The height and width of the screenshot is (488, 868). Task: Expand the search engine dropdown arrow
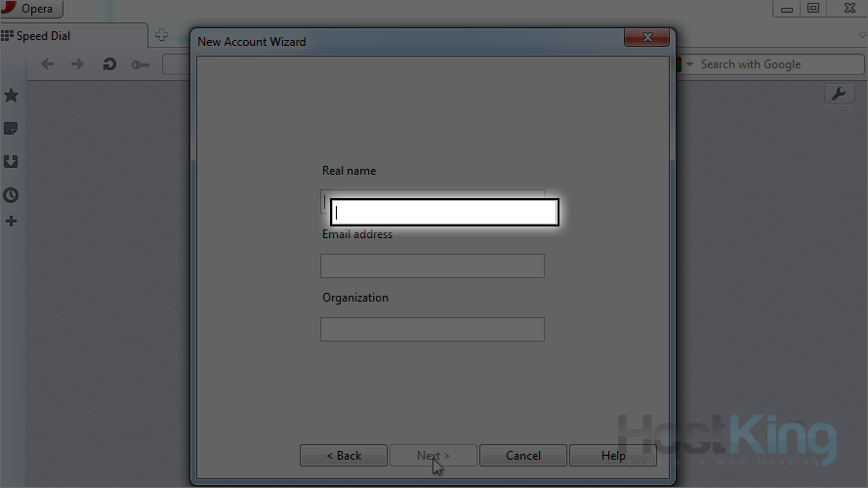(x=691, y=64)
